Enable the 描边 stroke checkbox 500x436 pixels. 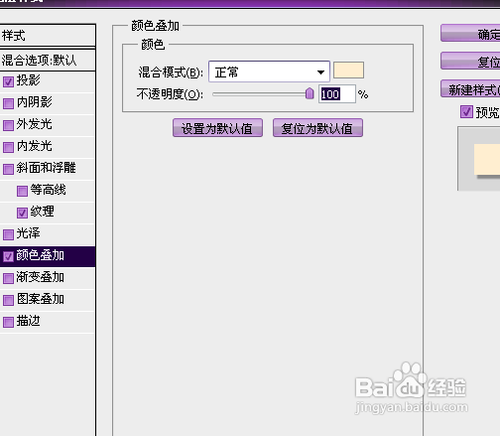tap(8, 322)
